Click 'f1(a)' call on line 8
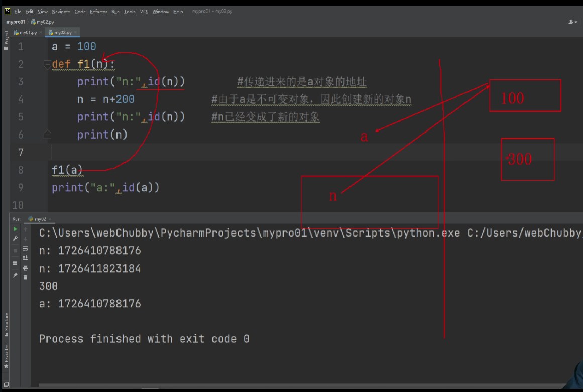 coord(67,170)
